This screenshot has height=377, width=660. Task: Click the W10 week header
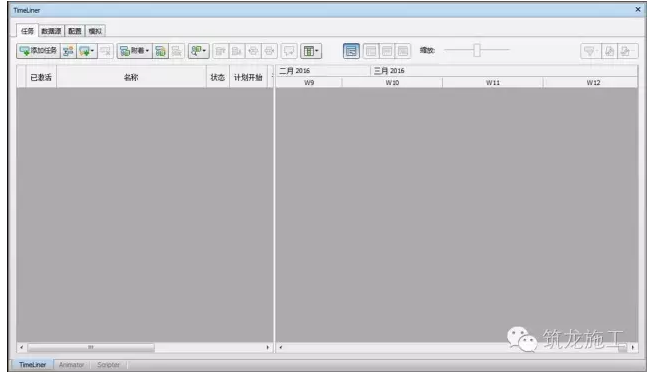coord(392,82)
